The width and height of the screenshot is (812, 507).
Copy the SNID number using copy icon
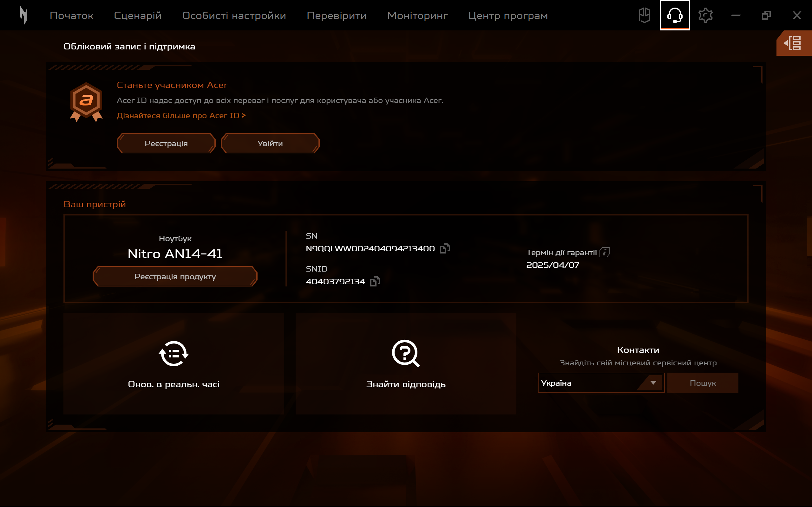[x=375, y=281]
